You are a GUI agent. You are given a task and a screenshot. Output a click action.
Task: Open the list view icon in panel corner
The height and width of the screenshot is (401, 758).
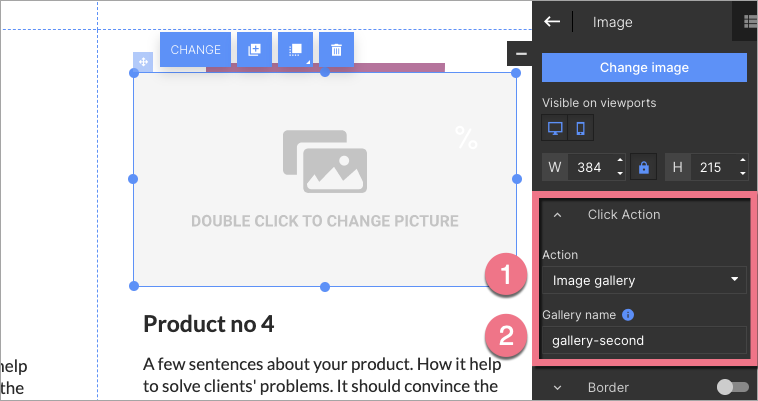749,21
